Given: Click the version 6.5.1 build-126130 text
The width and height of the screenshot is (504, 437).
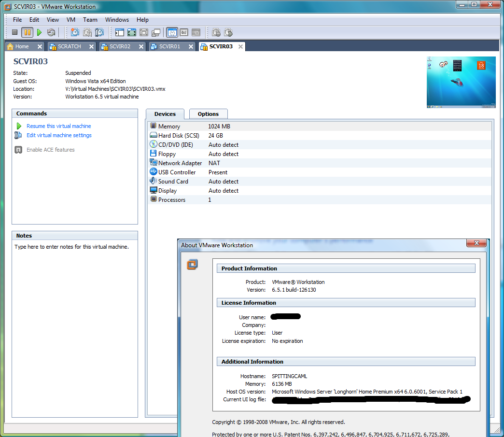Looking at the screenshot, I should tap(294, 290).
